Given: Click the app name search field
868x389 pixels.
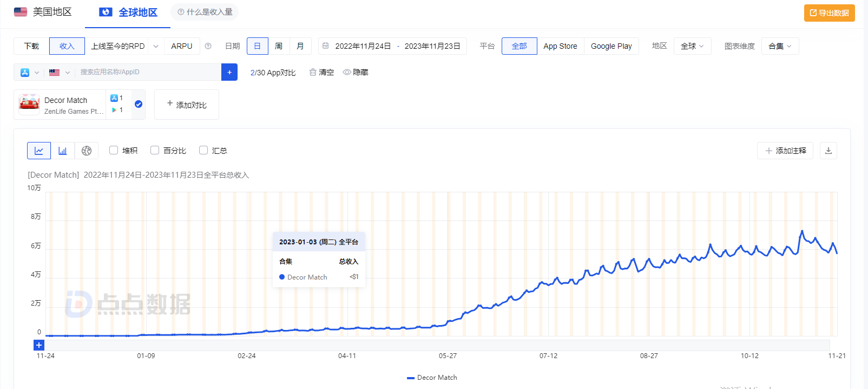Looking at the screenshot, I should tap(149, 72).
